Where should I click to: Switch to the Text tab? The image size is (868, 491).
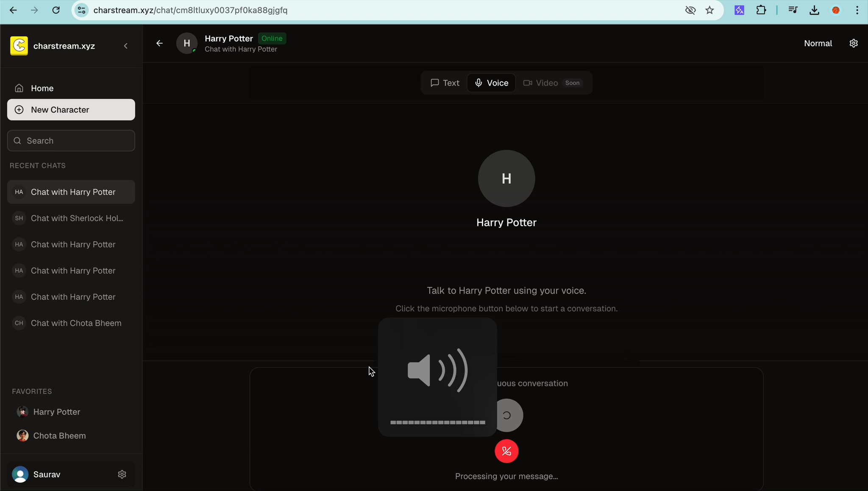(x=445, y=83)
